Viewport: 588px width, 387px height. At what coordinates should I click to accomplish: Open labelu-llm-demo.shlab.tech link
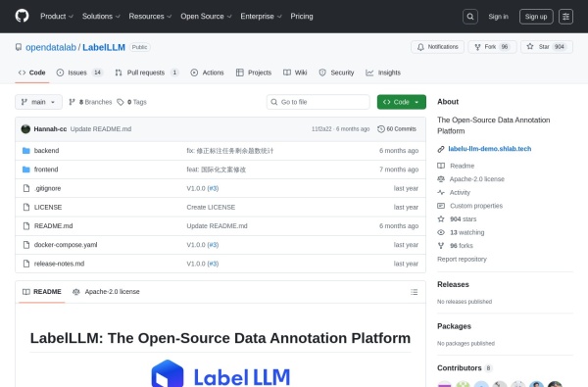[490, 149]
